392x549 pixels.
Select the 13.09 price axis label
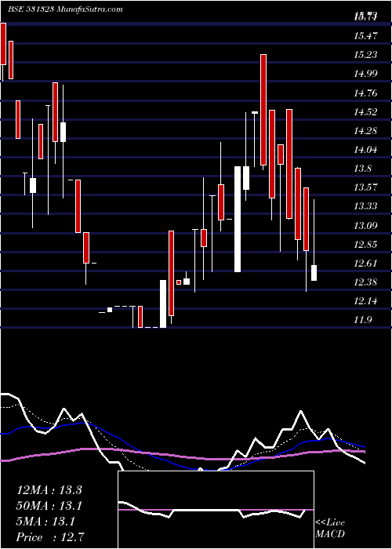click(x=366, y=226)
